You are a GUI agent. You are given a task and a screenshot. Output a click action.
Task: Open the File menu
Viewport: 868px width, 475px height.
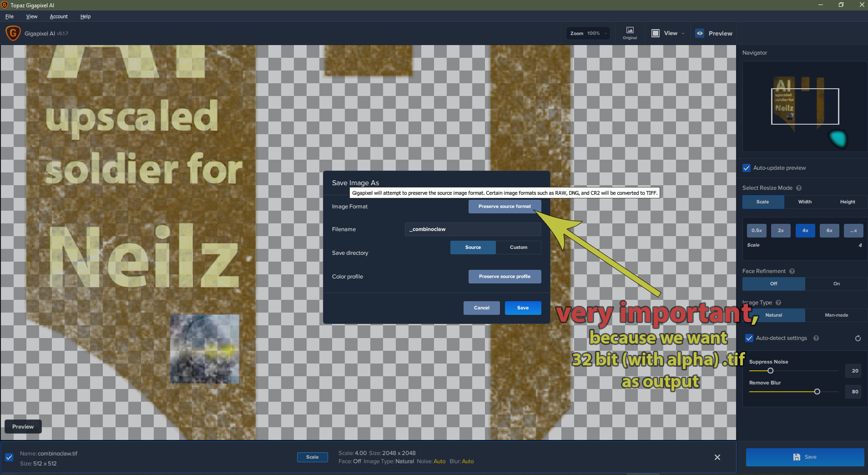[10, 16]
